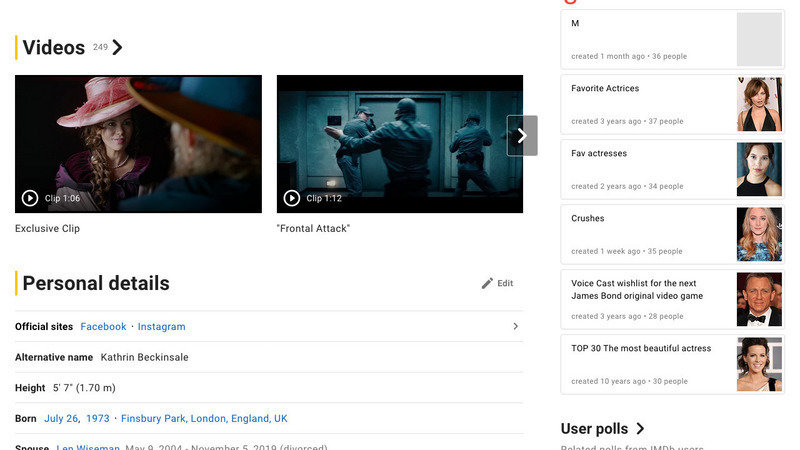Open the Facebook official site link

coord(103,327)
